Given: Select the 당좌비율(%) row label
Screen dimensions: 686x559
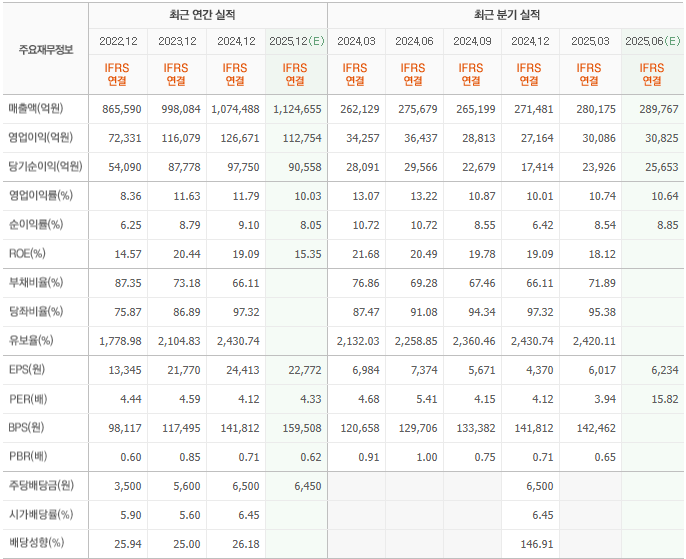Looking at the screenshot, I should pos(36,312).
